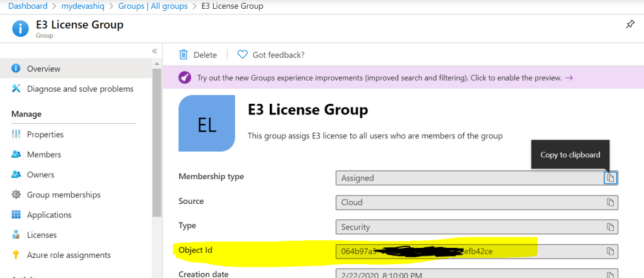
Task: Open Group memberships page
Action: (x=64, y=194)
